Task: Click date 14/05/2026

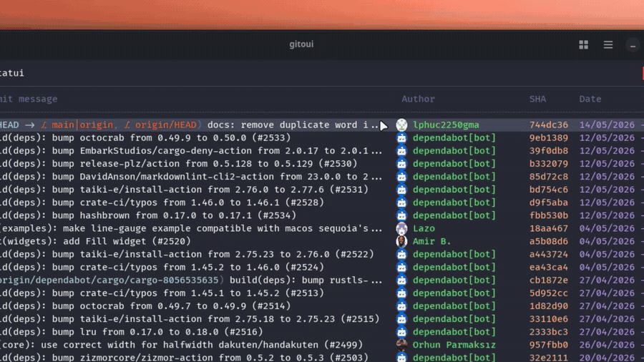Action: coord(607,124)
